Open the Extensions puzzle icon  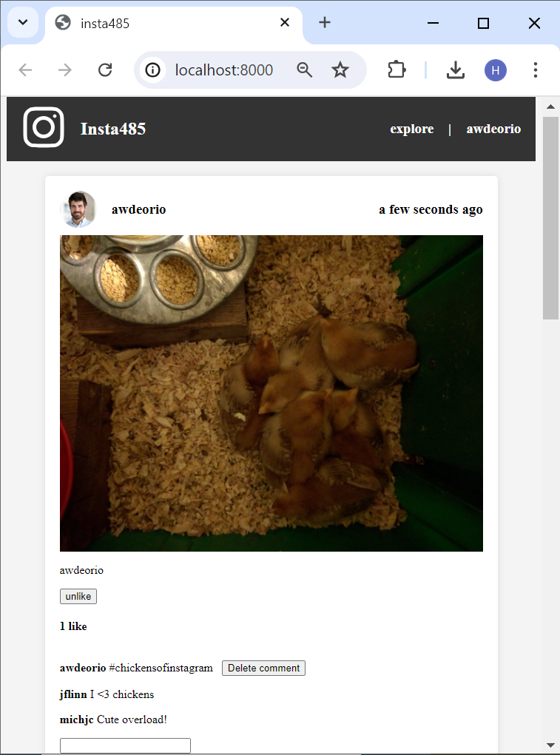[x=397, y=70]
